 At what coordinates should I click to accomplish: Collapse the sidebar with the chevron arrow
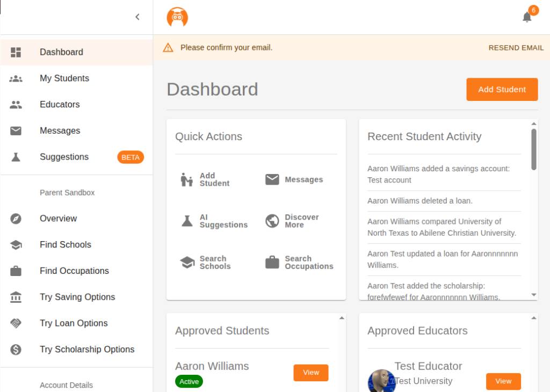(137, 17)
